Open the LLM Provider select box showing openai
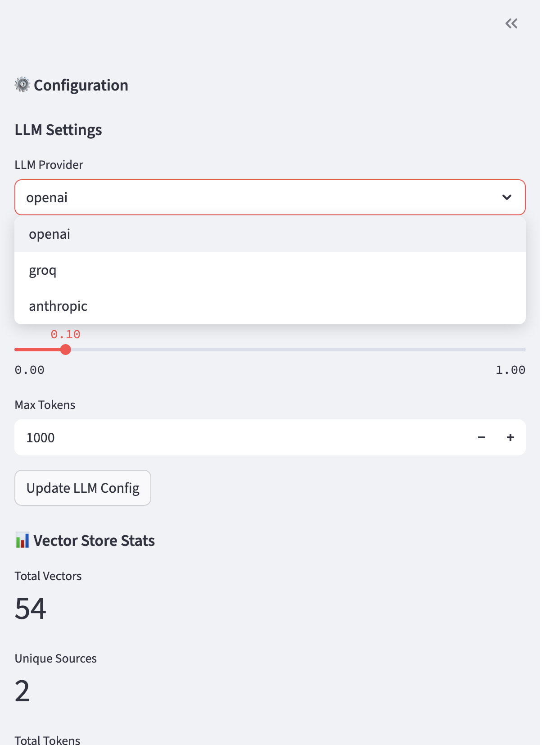The height and width of the screenshot is (745, 560). coord(270,197)
